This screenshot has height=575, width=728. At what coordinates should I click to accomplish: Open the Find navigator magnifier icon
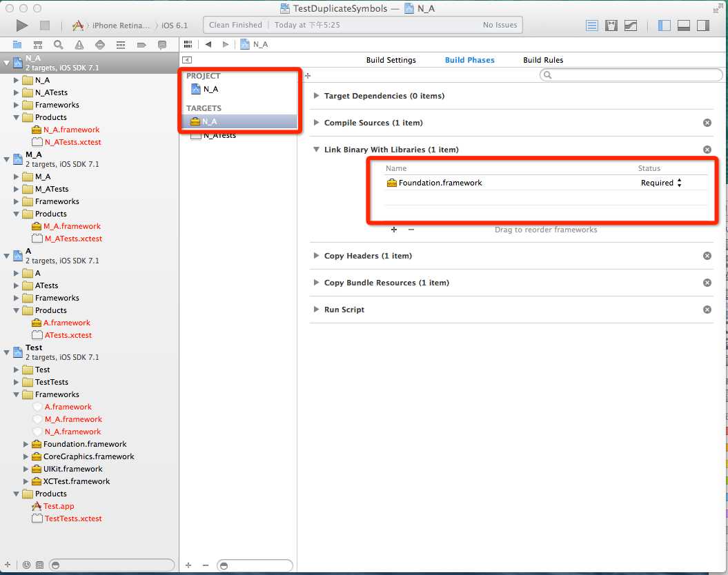click(x=58, y=45)
